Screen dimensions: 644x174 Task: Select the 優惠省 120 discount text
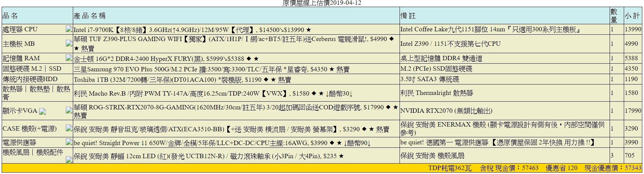click(x=561, y=168)
